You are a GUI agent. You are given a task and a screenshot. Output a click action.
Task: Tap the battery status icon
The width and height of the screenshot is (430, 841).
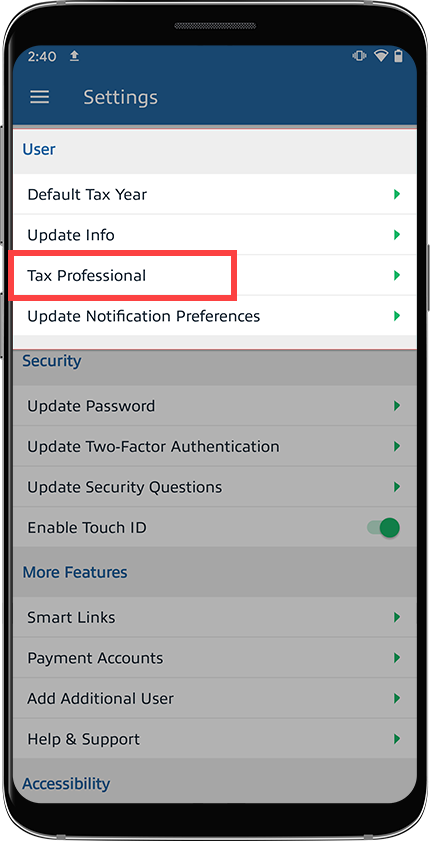[x=398, y=56]
